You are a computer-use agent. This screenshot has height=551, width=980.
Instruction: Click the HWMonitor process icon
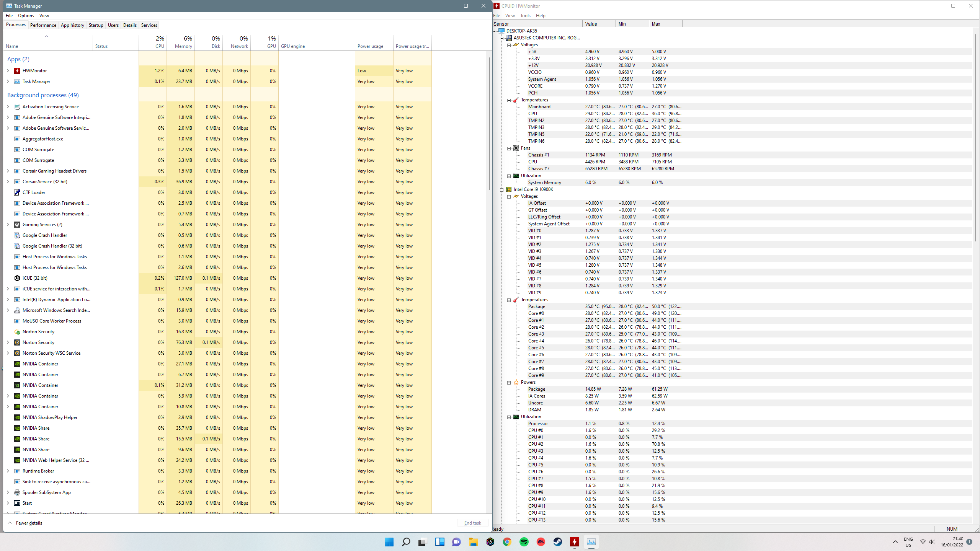17,71
